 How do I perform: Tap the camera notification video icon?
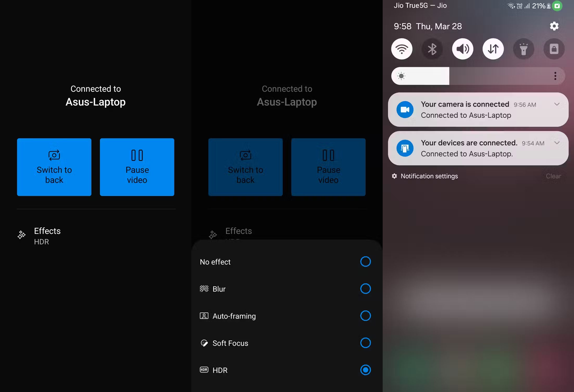coord(405,109)
